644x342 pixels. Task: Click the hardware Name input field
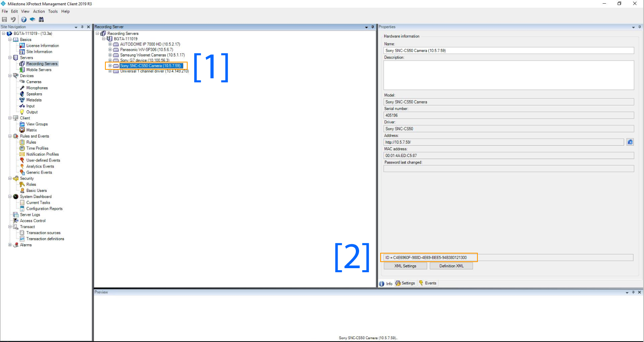click(509, 51)
